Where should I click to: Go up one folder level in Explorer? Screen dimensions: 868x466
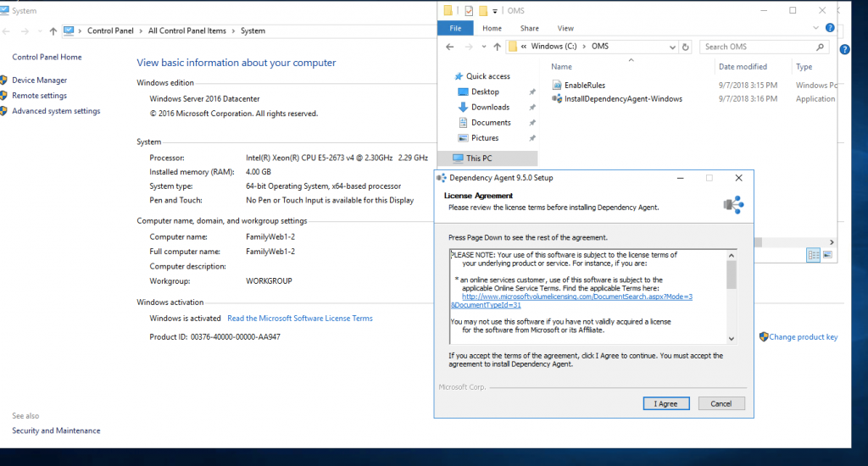[497, 47]
